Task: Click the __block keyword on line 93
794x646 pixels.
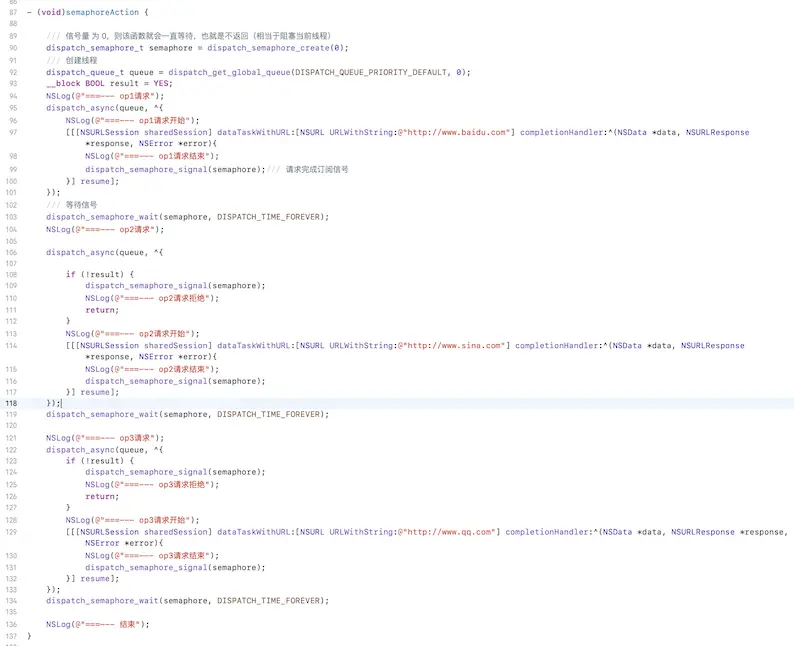Action: pyautogui.click(x=63, y=84)
